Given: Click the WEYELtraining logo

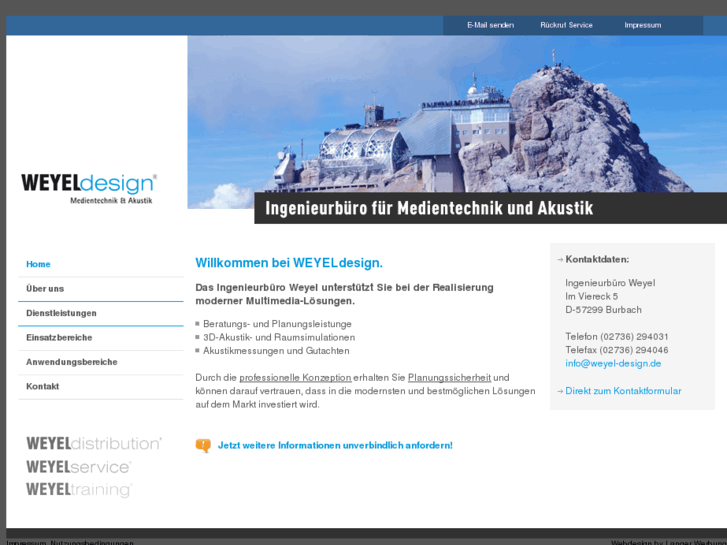Looking at the screenshot, I should (79, 490).
